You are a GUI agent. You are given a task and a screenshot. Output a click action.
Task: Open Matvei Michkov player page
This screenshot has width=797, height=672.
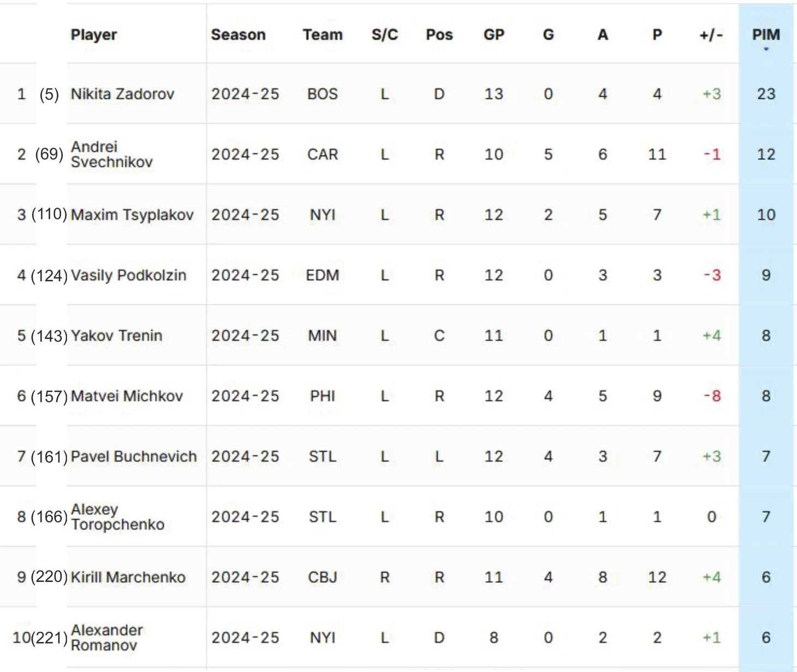pyautogui.click(x=127, y=396)
